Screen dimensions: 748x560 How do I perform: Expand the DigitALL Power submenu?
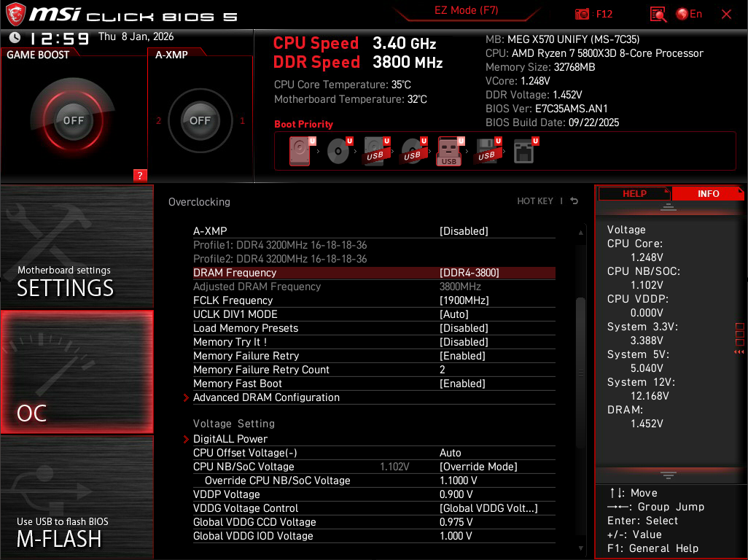coord(374,439)
